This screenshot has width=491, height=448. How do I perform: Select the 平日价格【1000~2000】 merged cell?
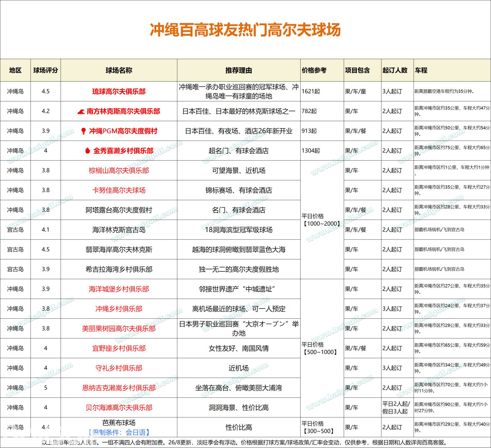click(x=322, y=220)
